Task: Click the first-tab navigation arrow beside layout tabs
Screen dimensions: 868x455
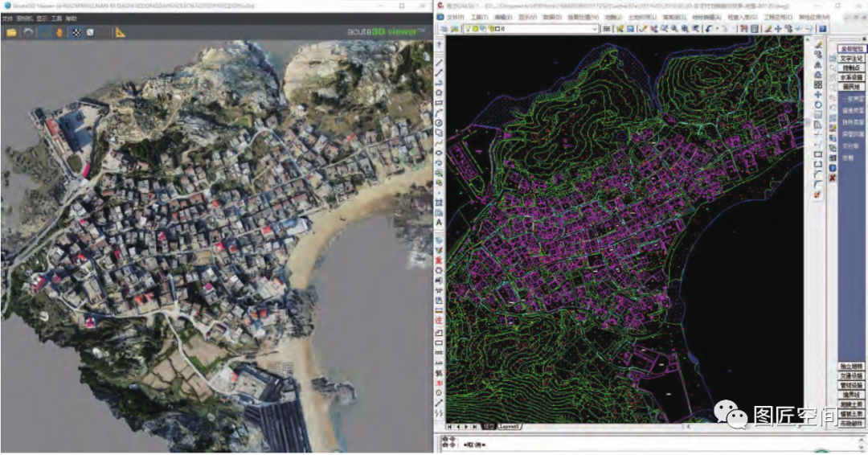Action: 449,427
